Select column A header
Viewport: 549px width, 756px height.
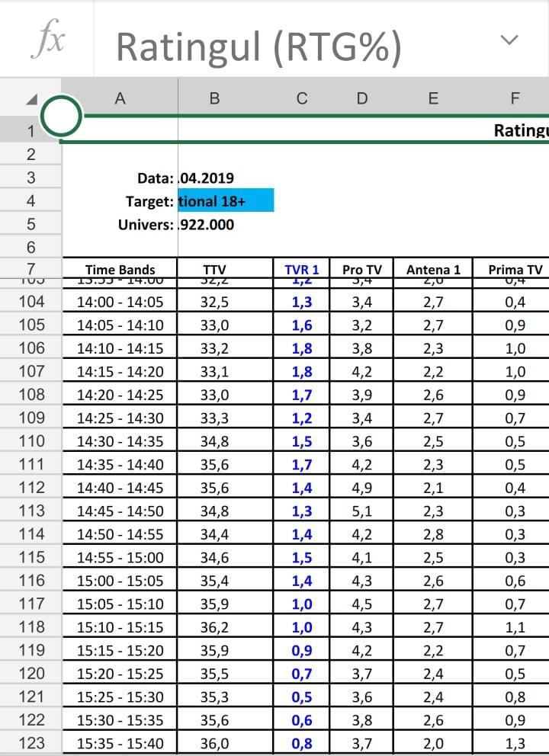click(x=119, y=98)
